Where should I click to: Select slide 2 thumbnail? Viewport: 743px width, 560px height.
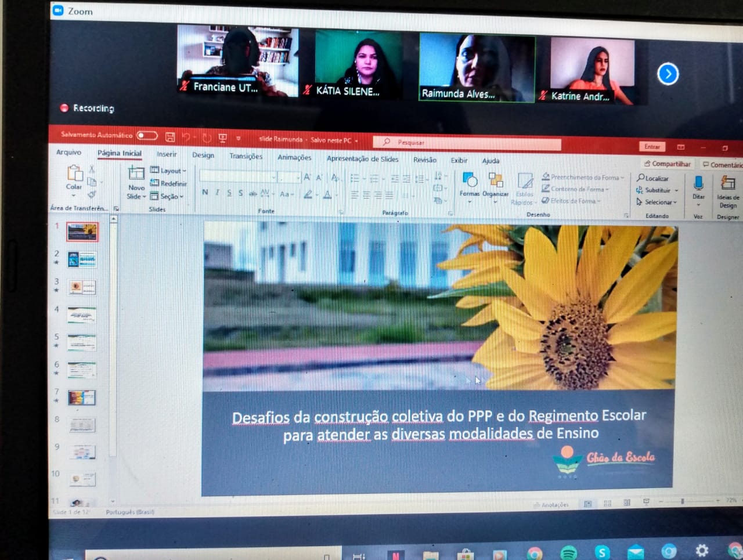coord(82,259)
